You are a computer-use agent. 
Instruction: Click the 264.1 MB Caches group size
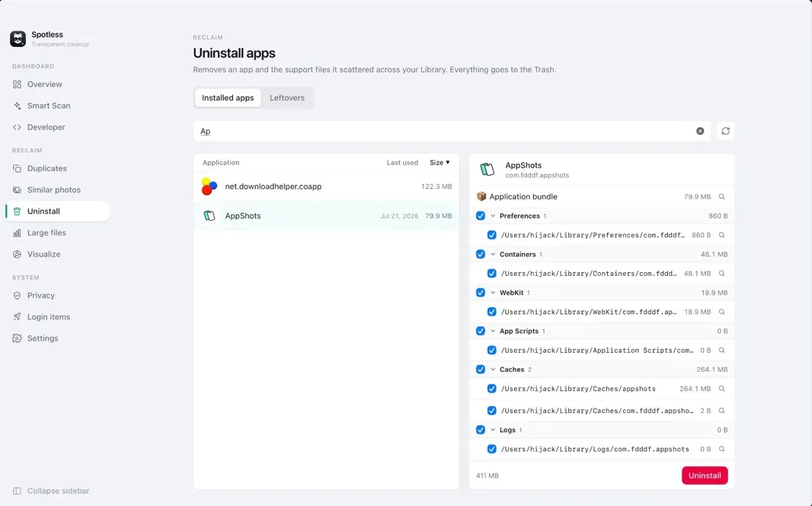(712, 370)
